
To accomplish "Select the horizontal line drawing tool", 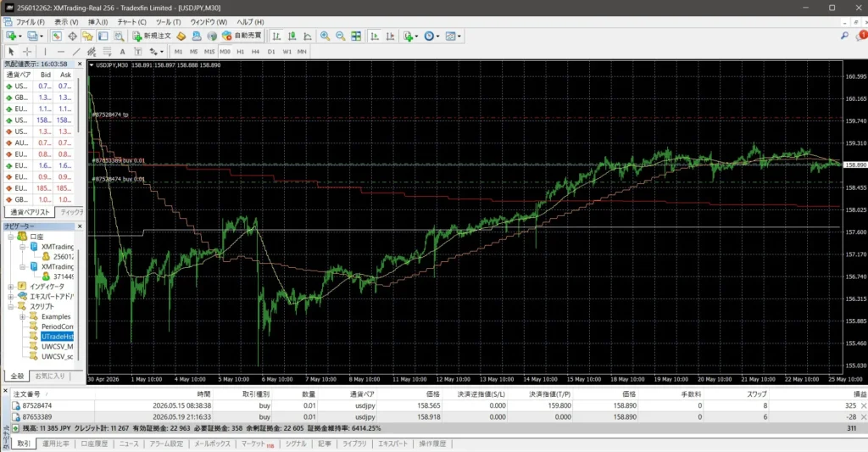I will click(61, 52).
